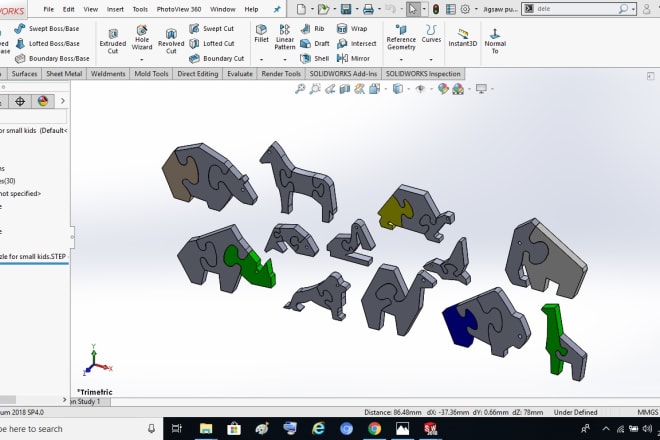Switch to the Evaluate tab
This screenshot has height=440, width=660.
point(240,74)
